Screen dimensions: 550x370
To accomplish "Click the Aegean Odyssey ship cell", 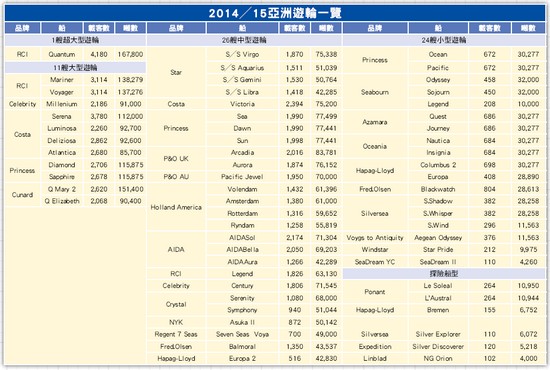I will point(438,237).
